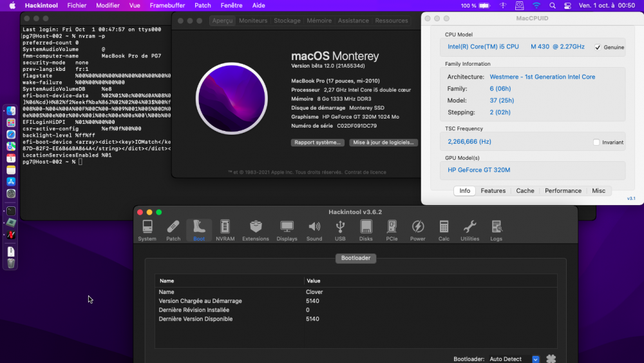Open the PCIe section in Hackintool
644x363 pixels.
tap(392, 230)
